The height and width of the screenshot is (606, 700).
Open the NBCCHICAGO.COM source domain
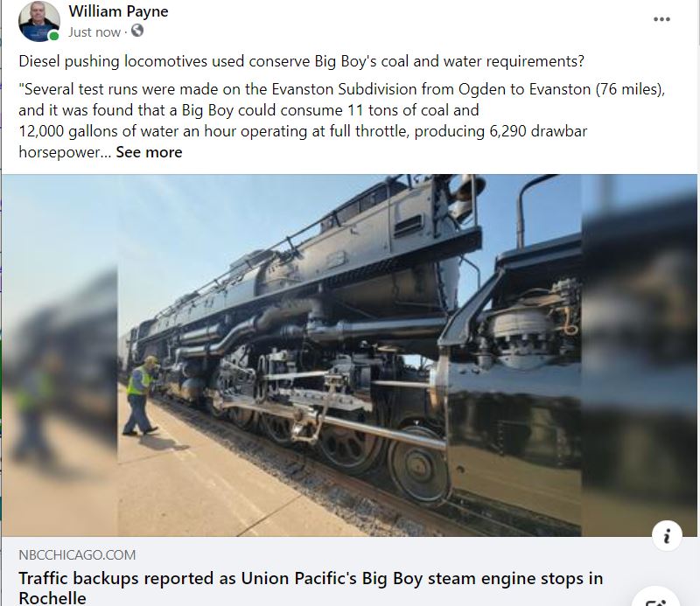pos(77,554)
